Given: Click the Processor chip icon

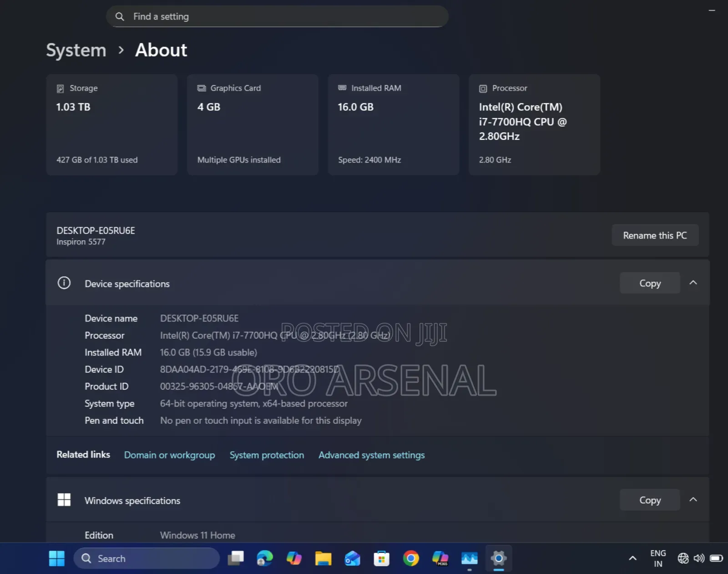Looking at the screenshot, I should point(483,88).
